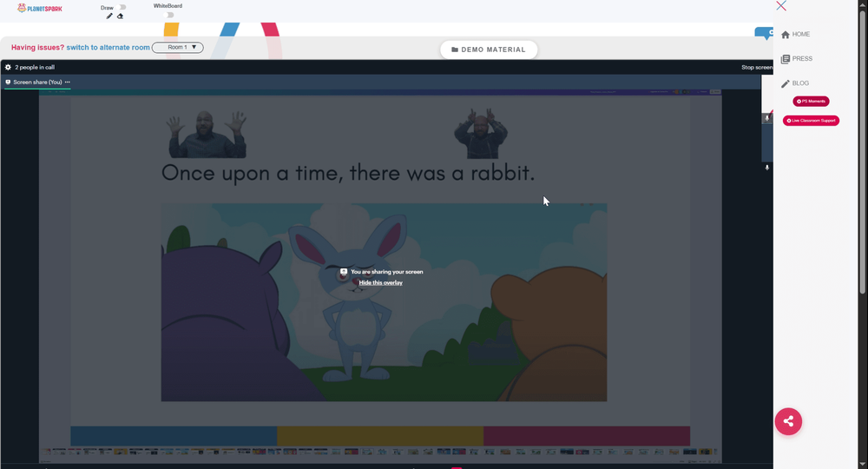Click the lower participant microphone icon

coord(766,168)
